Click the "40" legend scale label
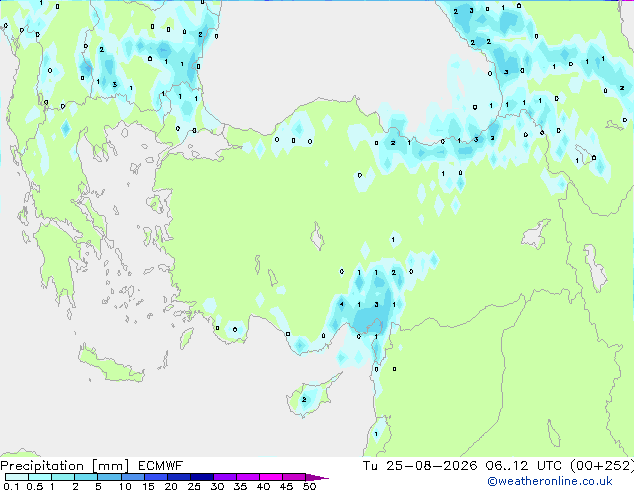The width and height of the screenshot is (634, 490). (263, 486)
